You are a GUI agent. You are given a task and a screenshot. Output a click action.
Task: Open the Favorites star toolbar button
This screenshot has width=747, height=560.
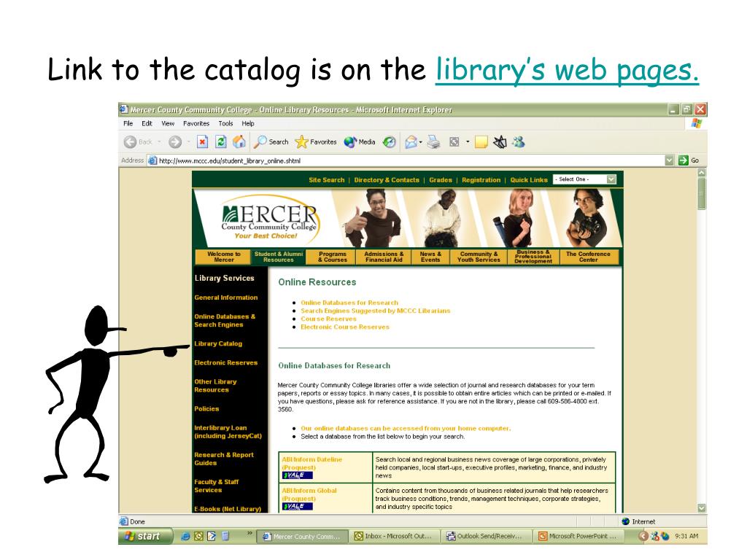(x=315, y=142)
